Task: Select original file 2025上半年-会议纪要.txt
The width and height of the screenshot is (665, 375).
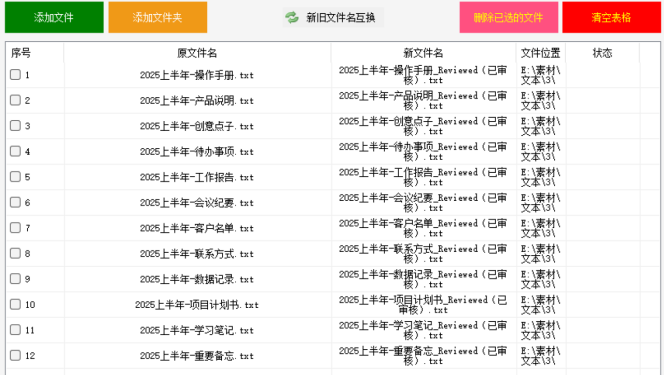Action: 197,203
